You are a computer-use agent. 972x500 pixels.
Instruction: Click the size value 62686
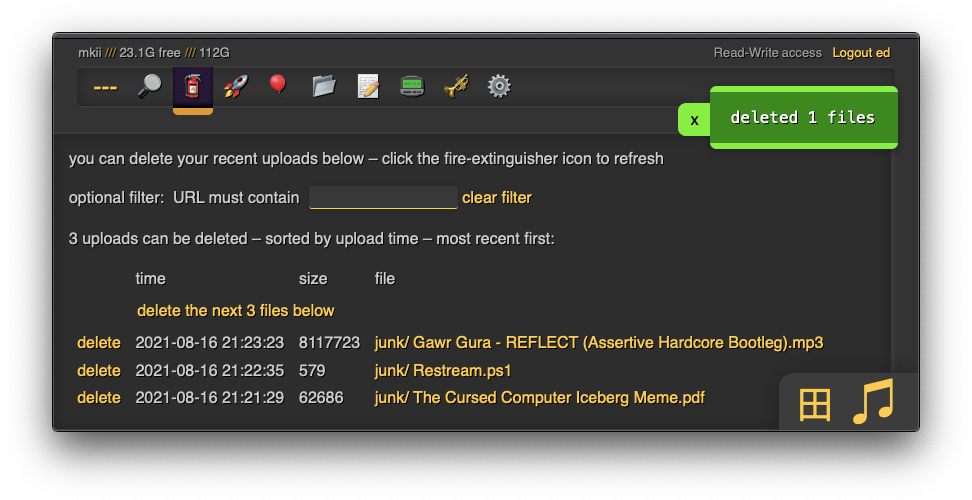pos(320,398)
